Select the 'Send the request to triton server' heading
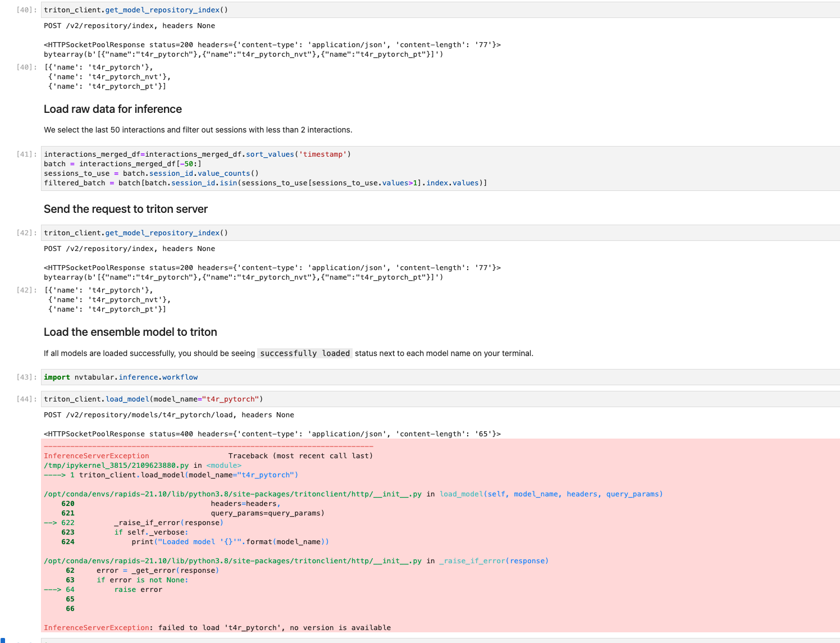Image resolution: width=840 pixels, height=643 pixels. 125,209
